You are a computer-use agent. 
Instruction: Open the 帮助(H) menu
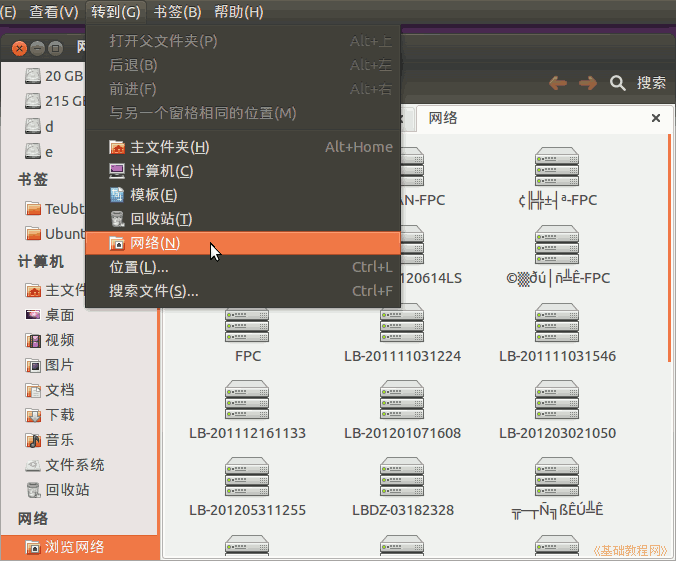coord(238,12)
